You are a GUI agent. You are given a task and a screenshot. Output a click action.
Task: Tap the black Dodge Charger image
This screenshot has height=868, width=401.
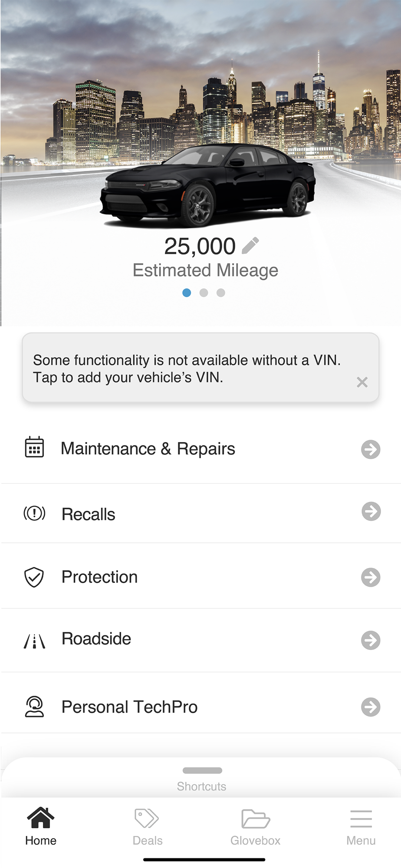[x=207, y=186]
